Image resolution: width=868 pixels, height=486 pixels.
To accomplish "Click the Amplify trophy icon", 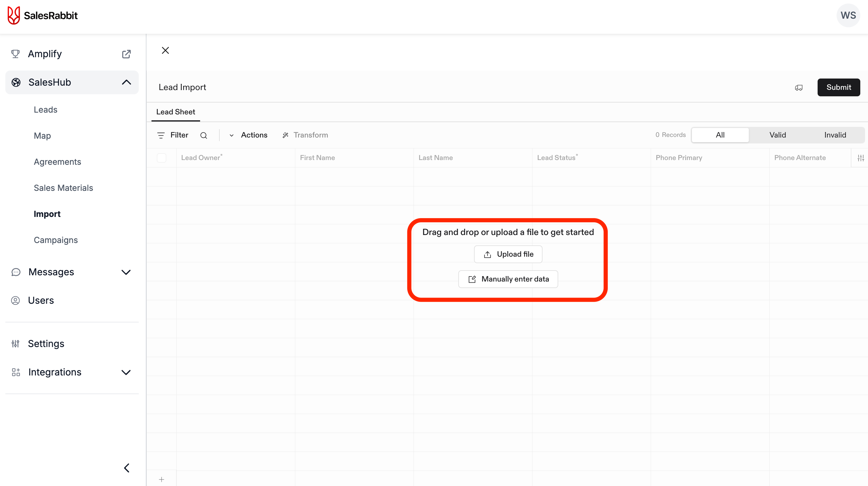I will coord(15,54).
